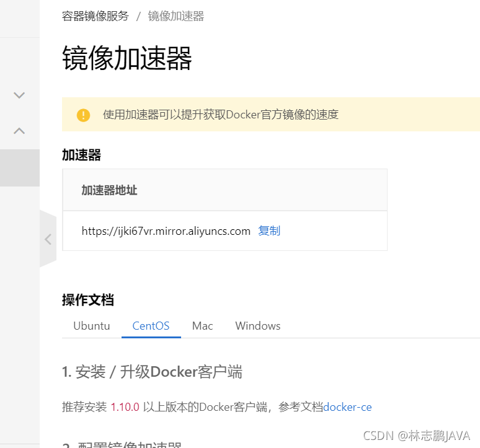
Task: Open the docker-ce documentation link
Action: pos(347,407)
